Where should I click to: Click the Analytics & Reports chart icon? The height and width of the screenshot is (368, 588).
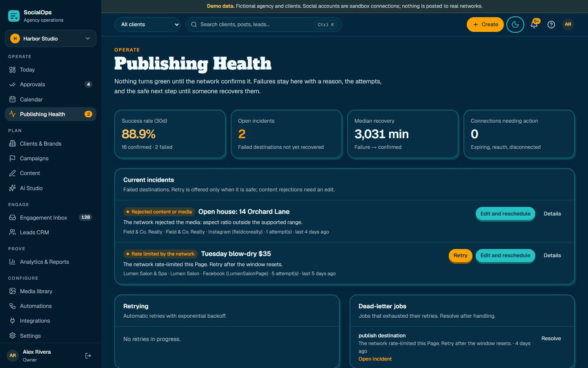12,262
